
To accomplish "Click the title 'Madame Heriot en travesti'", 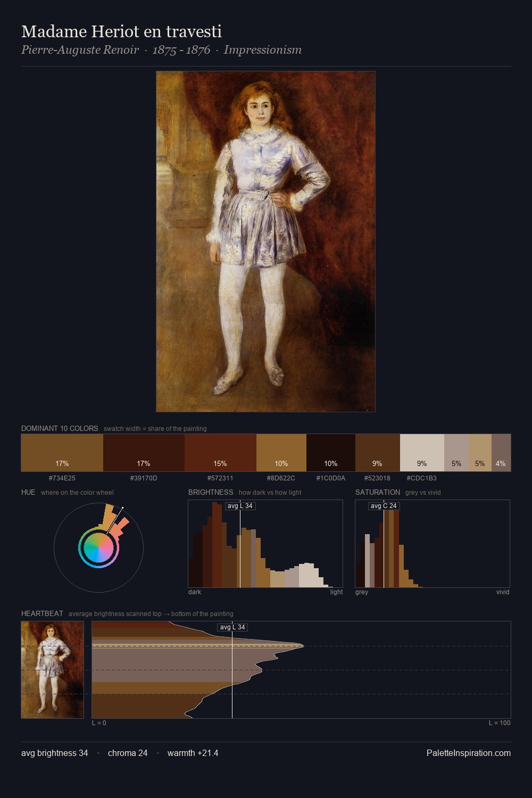I will [x=121, y=31].
